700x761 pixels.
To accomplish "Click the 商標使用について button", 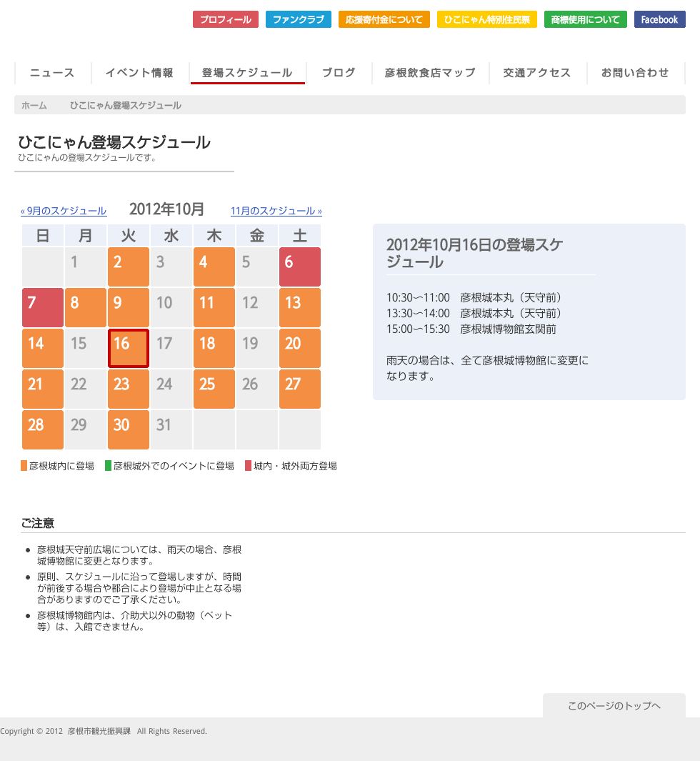I will coord(585,19).
